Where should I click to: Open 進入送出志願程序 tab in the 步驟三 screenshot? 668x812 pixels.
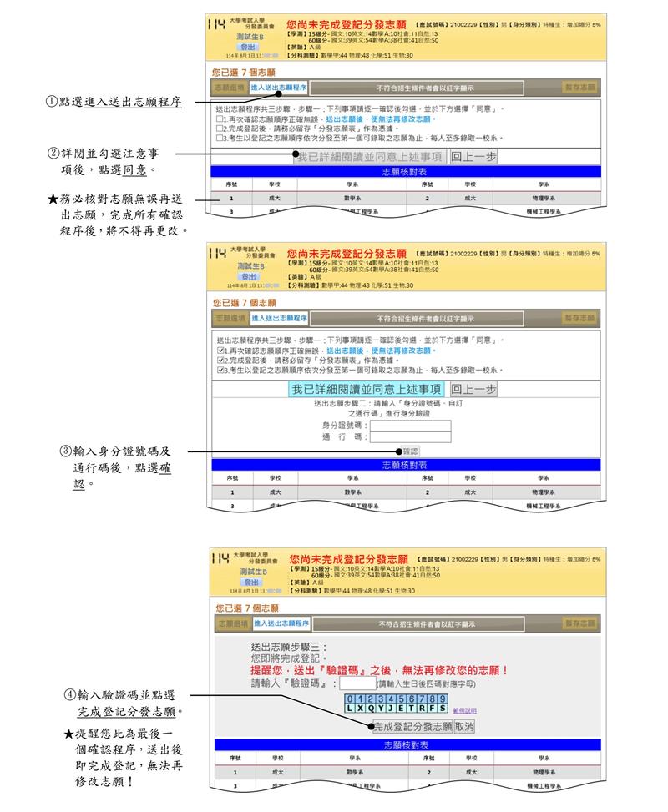pos(281,623)
